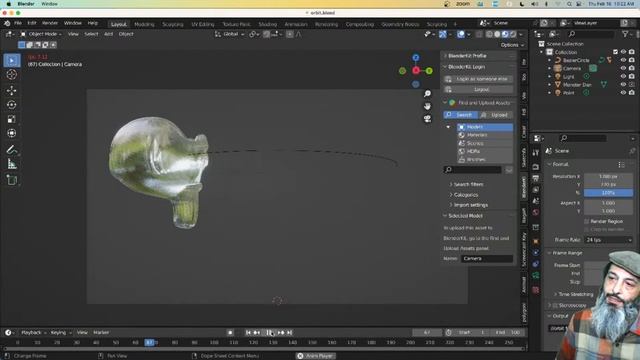
Task: Select the Select Box tool
Action: [12, 60]
